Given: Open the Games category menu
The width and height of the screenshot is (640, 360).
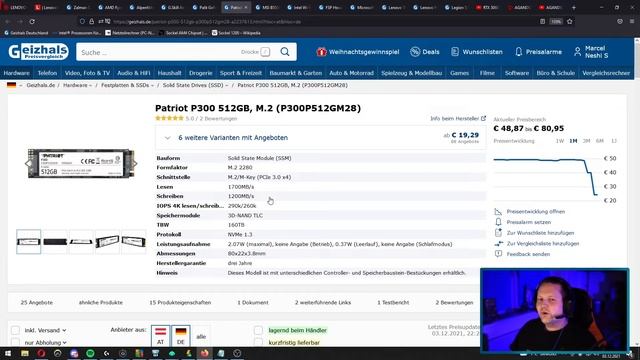Looking at the screenshot, I should (459, 73).
